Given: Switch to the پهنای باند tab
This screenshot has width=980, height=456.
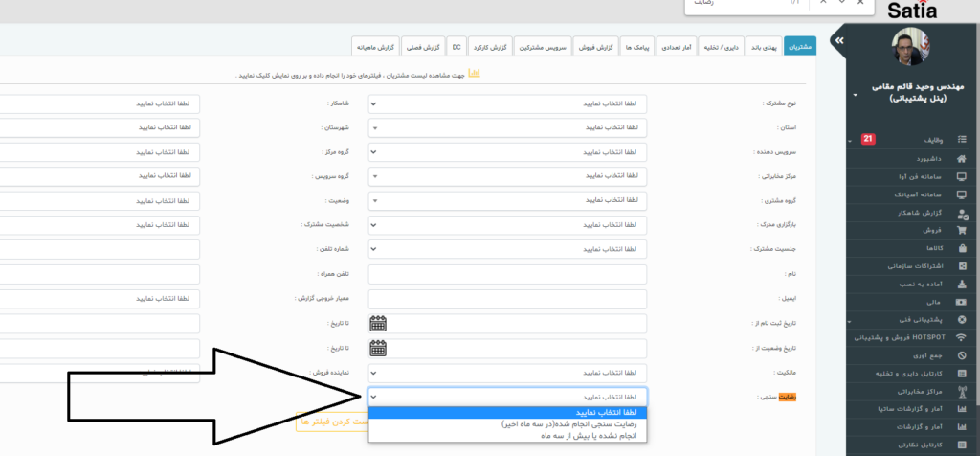Looking at the screenshot, I should (x=765, y=47).
